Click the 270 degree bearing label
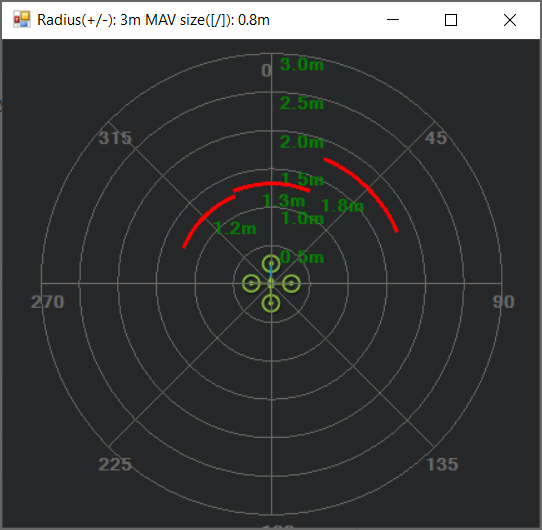The width and height of the screenshot is (542, 530). [48, 302]
